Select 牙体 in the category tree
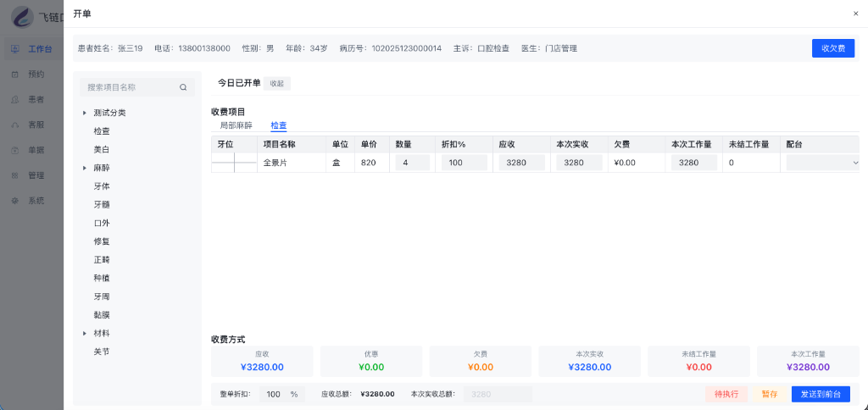The image size is (868, 410). tap(102, 186)
